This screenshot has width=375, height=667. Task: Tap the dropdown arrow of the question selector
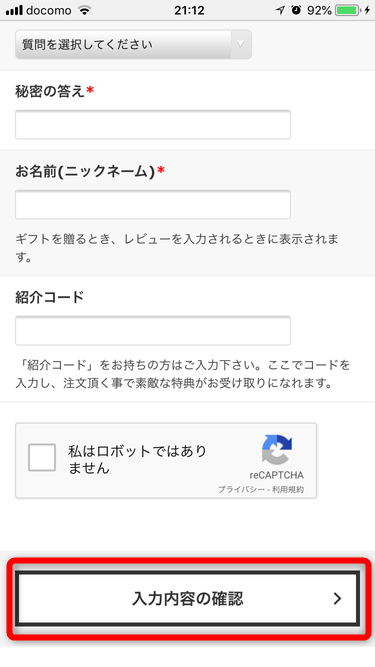pyautogui.click(x=241, y=44)
